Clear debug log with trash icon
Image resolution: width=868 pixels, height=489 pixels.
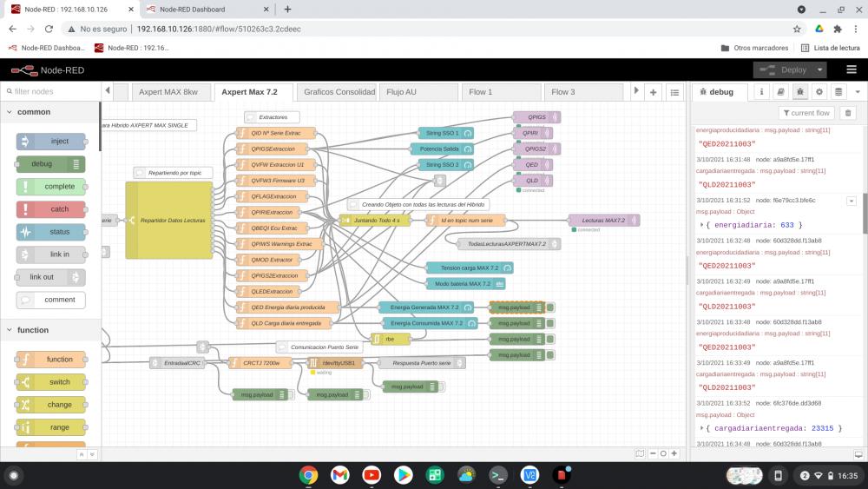[x=848, y=113]
